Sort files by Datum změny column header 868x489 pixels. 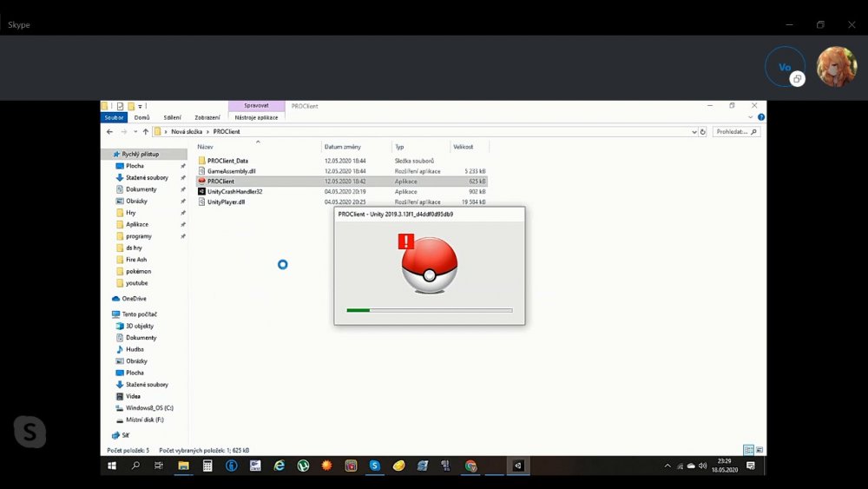pos(342,147)
